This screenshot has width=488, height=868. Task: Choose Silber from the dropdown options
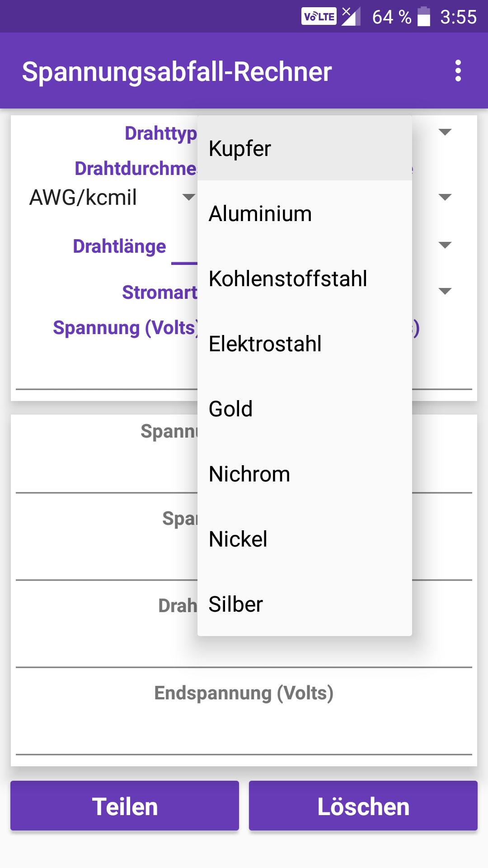pyautogui.click(x=305, y=604)
